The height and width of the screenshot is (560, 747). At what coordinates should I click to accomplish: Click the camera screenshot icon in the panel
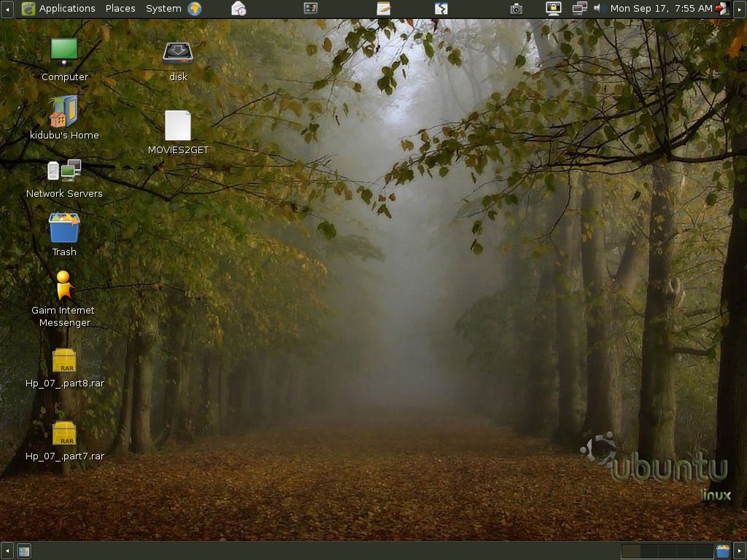(x=516, y=9)
